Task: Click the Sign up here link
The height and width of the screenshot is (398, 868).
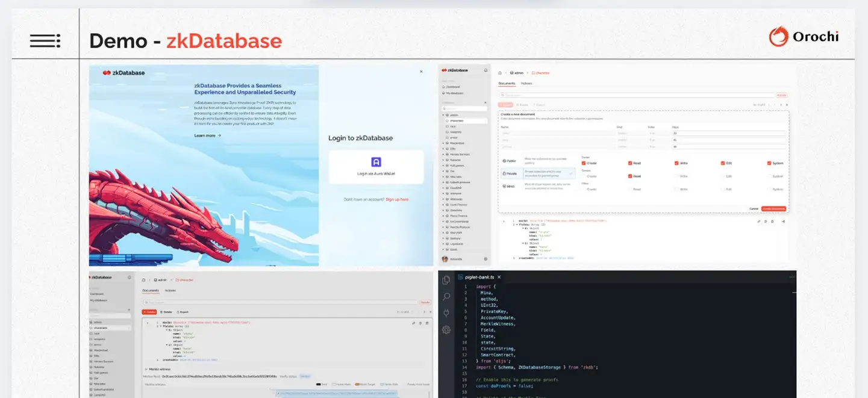Action: click(x=397, y=199)
